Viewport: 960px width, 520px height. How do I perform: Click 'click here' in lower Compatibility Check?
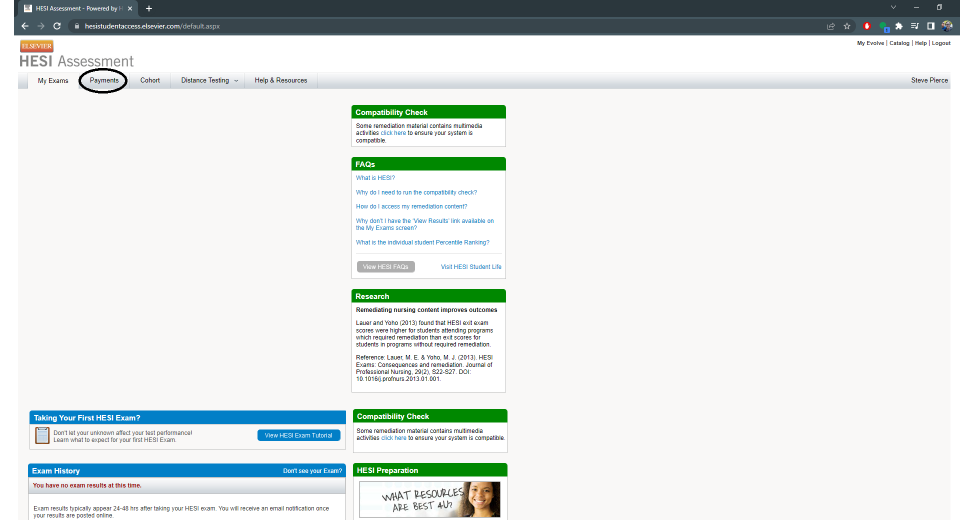(x=394, y=438)
